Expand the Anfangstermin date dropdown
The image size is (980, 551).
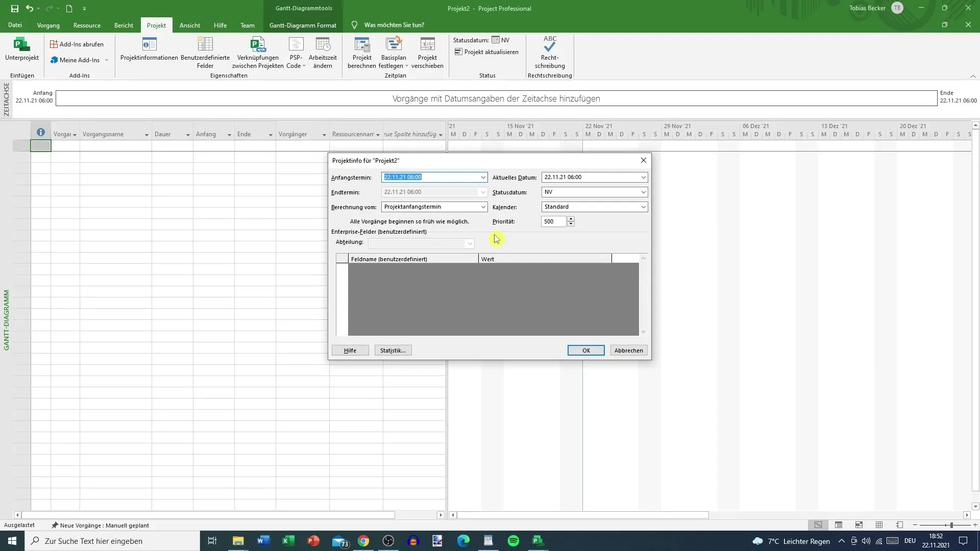pos(483,178)
